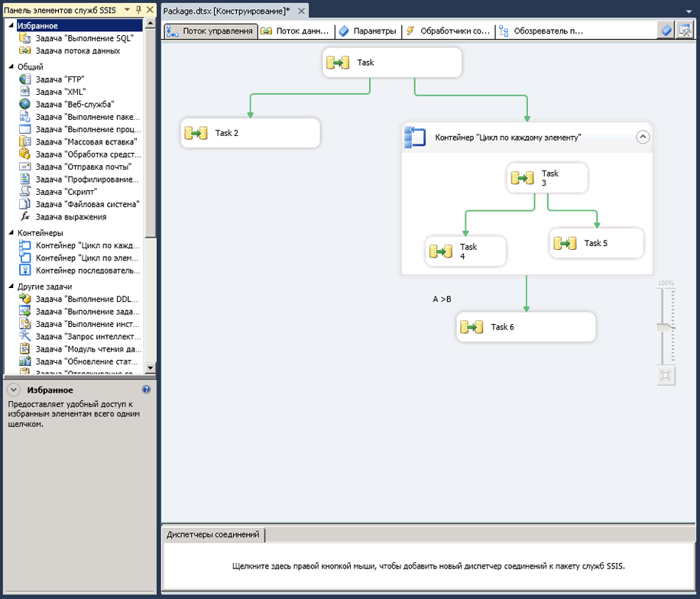Screen dimensions: 700x599
Task: Switch to the "Параметры" tab
Action: click(368, 31)
